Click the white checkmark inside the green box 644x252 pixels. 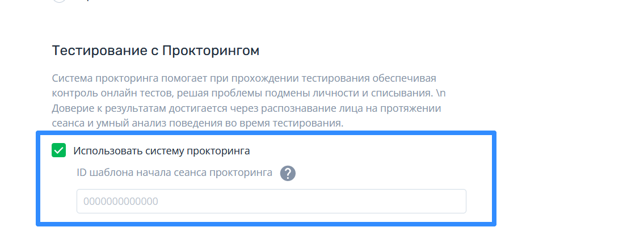click(59, 150)
